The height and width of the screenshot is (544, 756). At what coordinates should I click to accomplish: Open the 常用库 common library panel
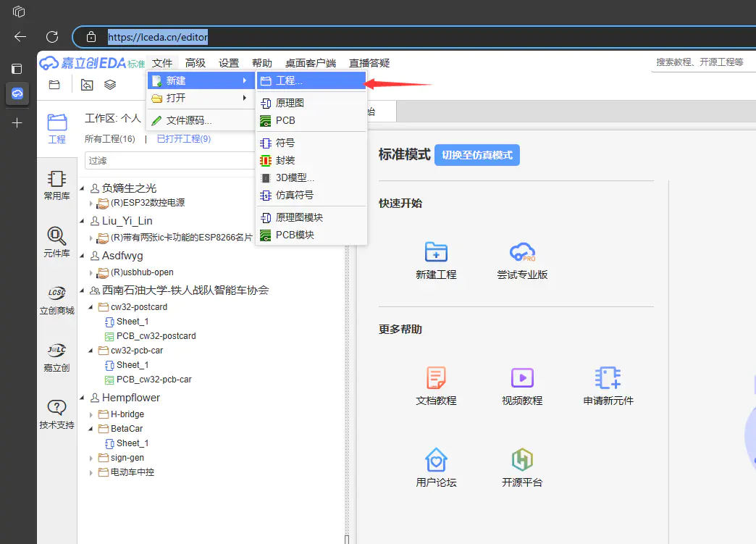tap(56, 184)
